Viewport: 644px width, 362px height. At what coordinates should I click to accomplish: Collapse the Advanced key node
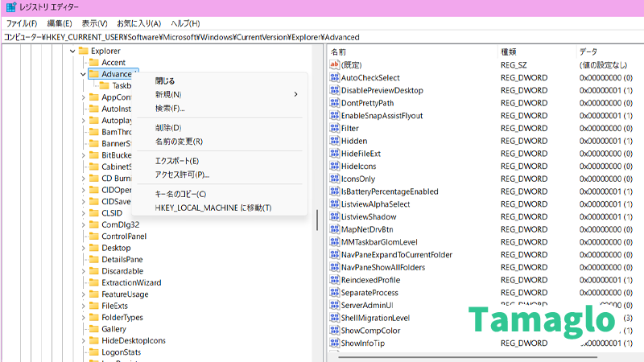84,74
